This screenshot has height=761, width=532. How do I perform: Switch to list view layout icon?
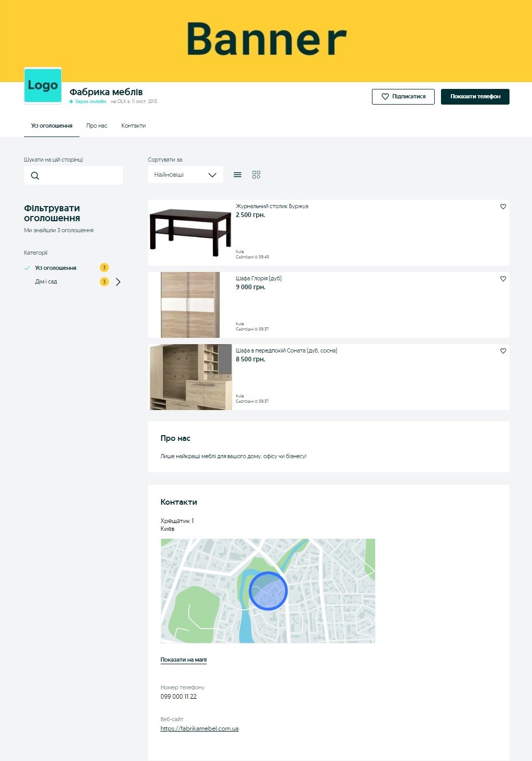coord(237,175)
